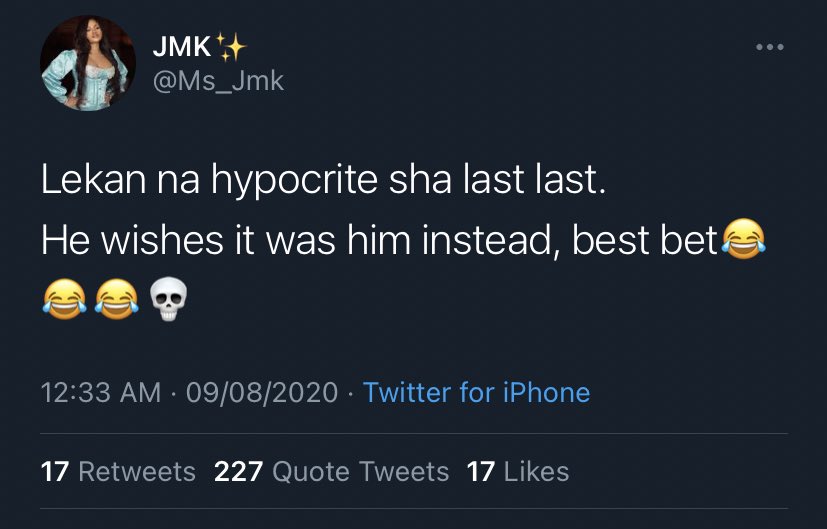This screenshot has width=827, height=529.
Task: Open the three-dot more options menu
Action: point(770,48)
